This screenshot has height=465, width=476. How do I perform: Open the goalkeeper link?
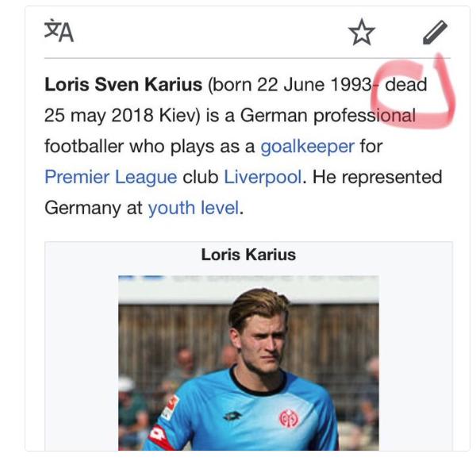tap(308, 147)
